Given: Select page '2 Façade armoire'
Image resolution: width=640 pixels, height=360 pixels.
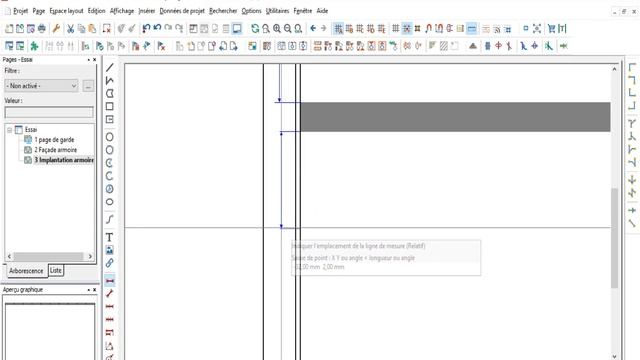Looking at the screenshot, I should coord(56,150).
